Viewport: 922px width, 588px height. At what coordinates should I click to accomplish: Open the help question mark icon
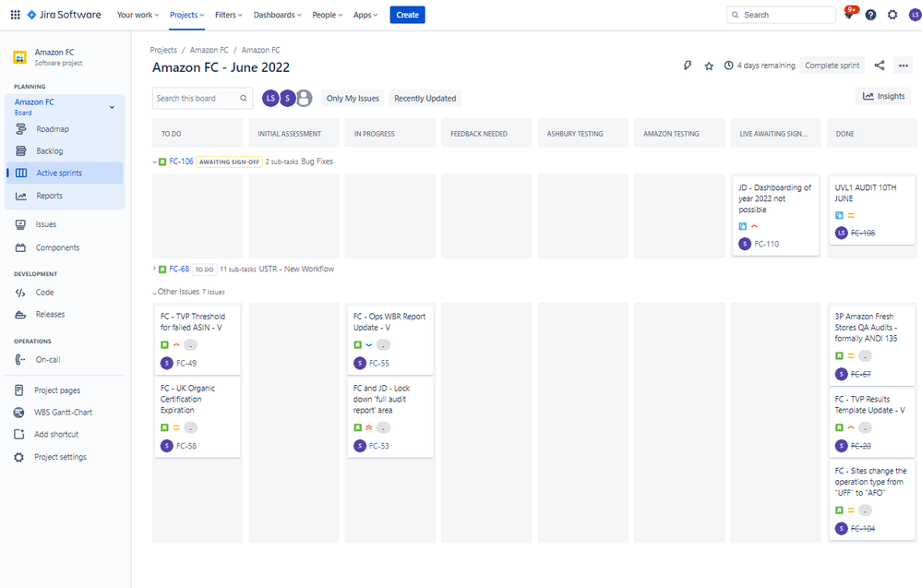pyautogui.click(x=871, y=15)
